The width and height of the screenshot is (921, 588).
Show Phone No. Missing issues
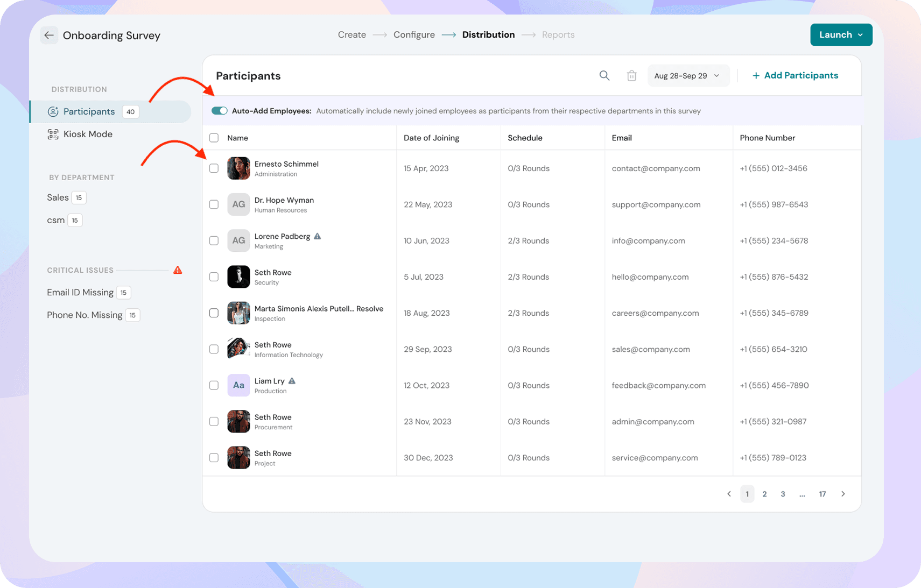pos(93,315)
